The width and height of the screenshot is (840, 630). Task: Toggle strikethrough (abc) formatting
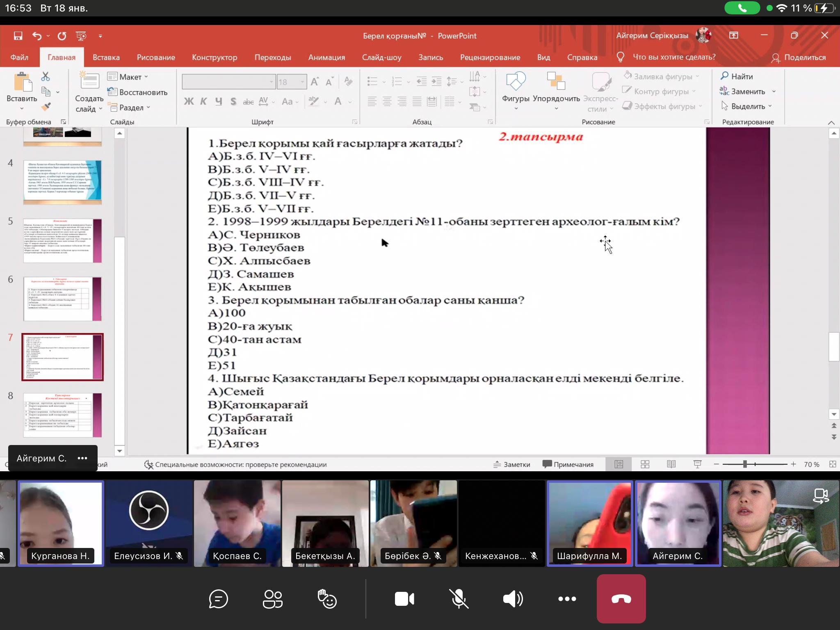(248, 101)
